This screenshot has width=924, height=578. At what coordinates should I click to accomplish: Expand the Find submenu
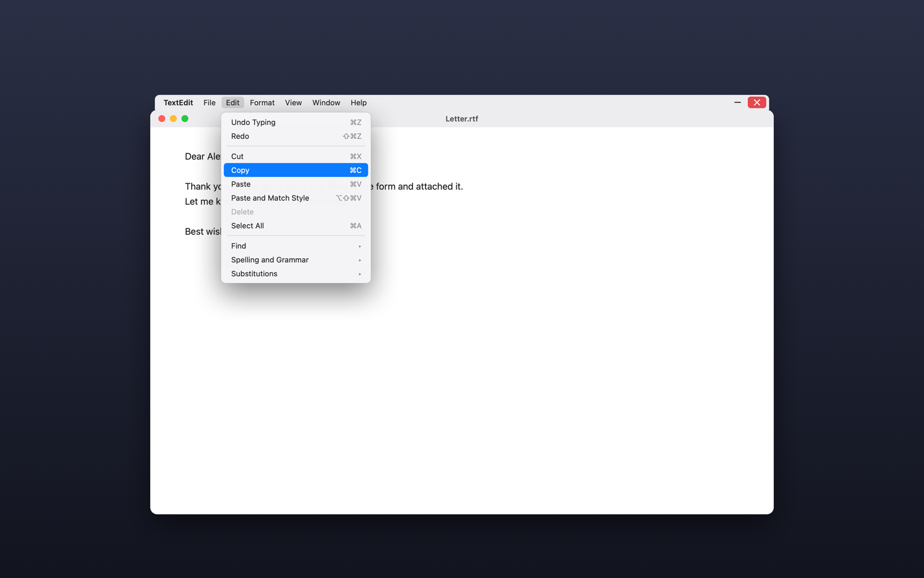296,246
